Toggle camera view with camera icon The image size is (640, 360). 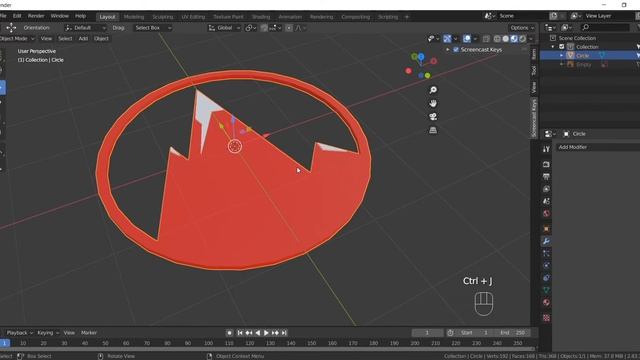tap(433, 117)
